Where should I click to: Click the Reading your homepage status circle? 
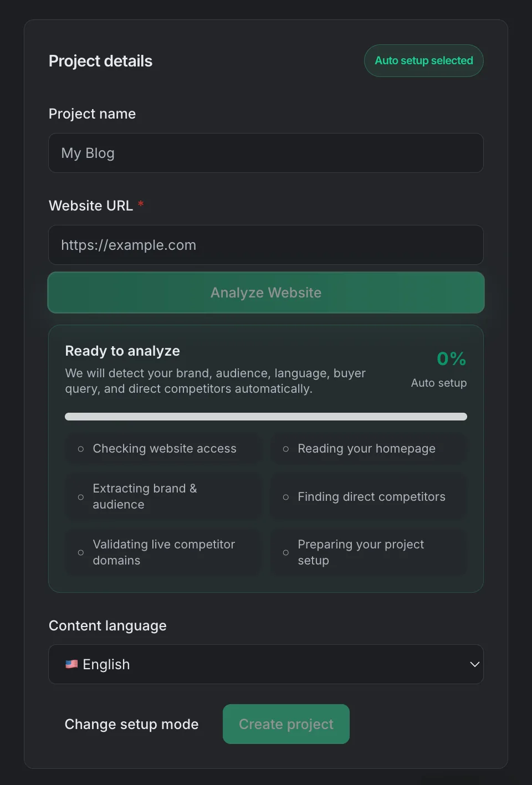286,449
